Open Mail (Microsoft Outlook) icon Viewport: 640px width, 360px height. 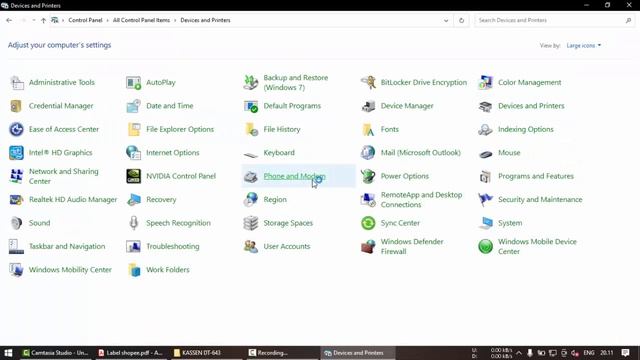tap(368, 153)
